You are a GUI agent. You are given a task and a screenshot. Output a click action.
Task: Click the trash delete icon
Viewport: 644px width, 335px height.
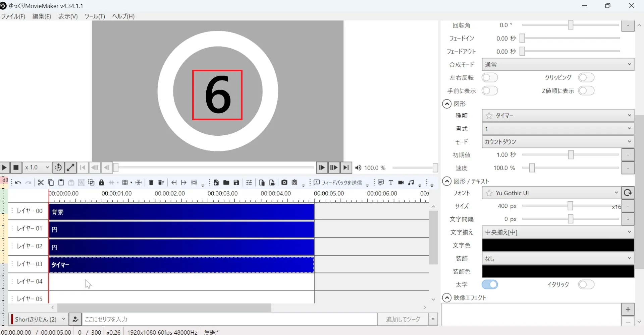151,183
